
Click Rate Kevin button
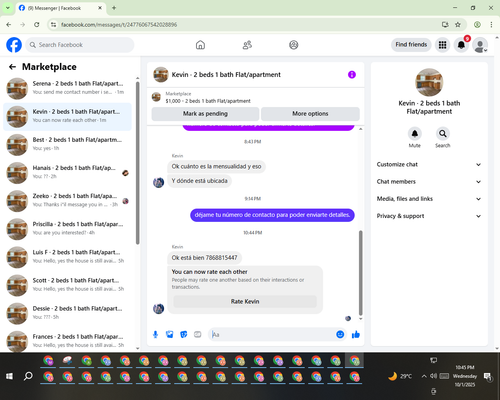245,301
